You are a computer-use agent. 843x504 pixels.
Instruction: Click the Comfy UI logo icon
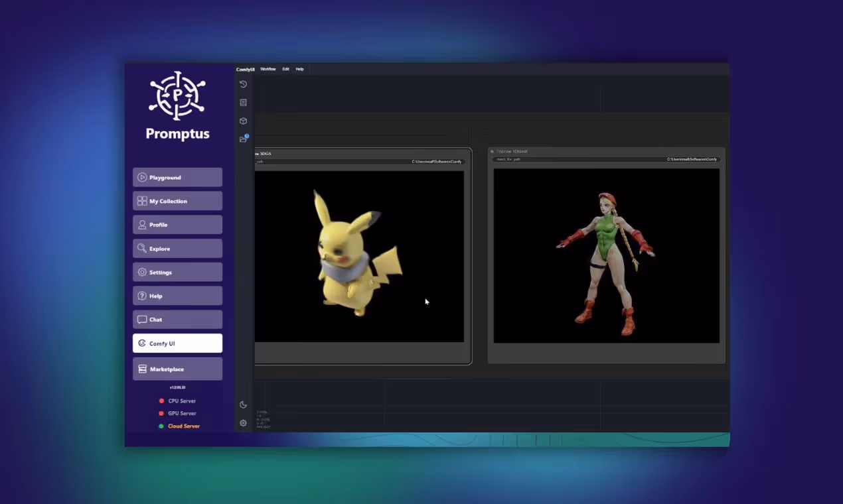[x=142, y=344]
